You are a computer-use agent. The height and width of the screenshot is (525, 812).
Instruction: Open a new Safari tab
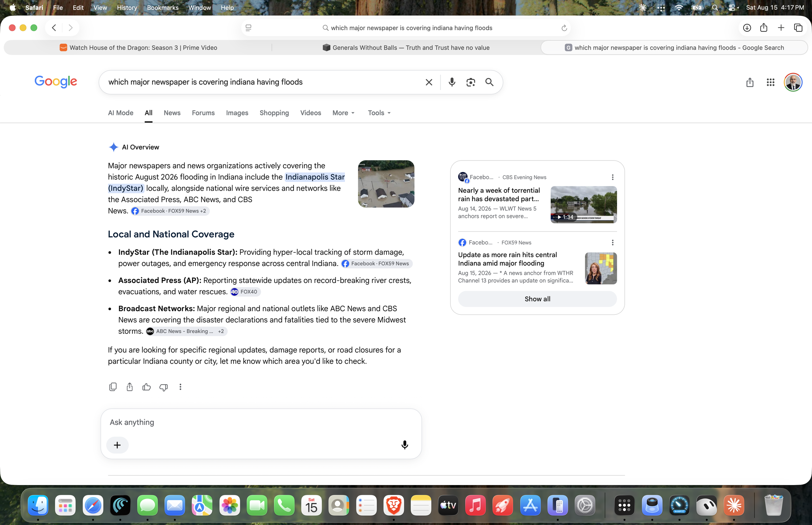click(780, 28)
